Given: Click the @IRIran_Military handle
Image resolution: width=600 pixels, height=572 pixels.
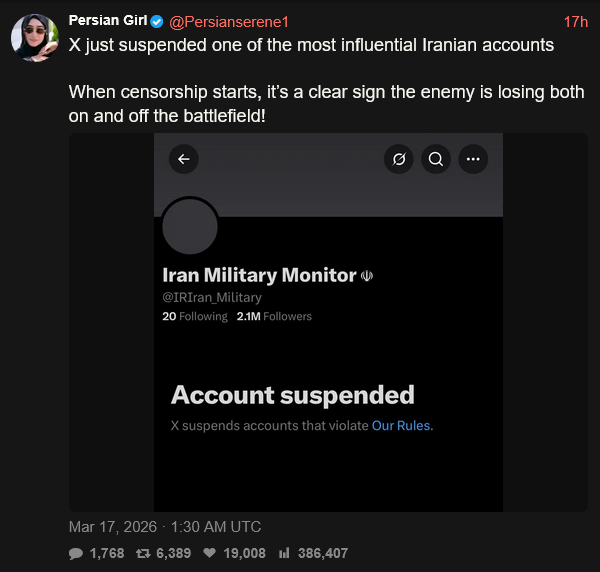Looking at the screenshot, I should tap(212, 297).
